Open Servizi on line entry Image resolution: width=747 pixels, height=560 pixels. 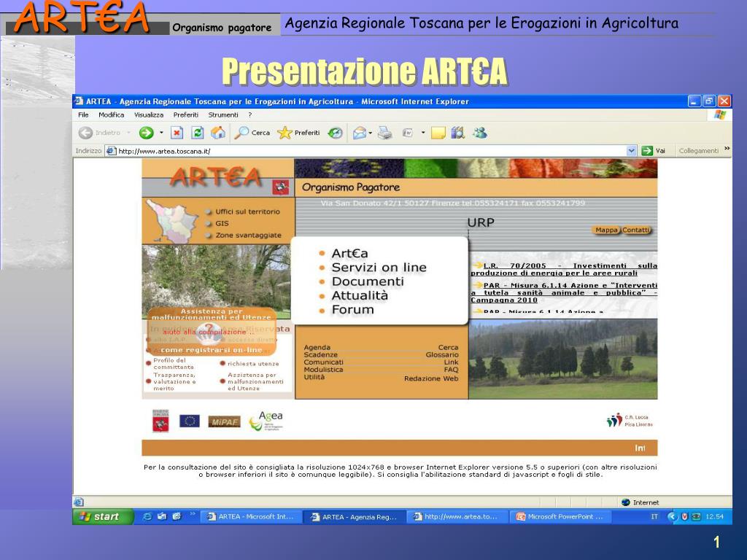379,268
